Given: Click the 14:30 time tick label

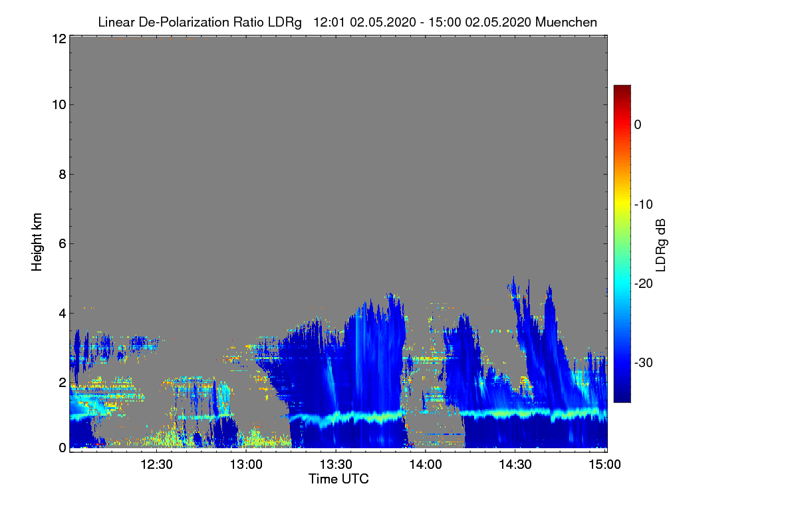Looking at the screenshot, I should pyautogui.click(x=515, y=465).
